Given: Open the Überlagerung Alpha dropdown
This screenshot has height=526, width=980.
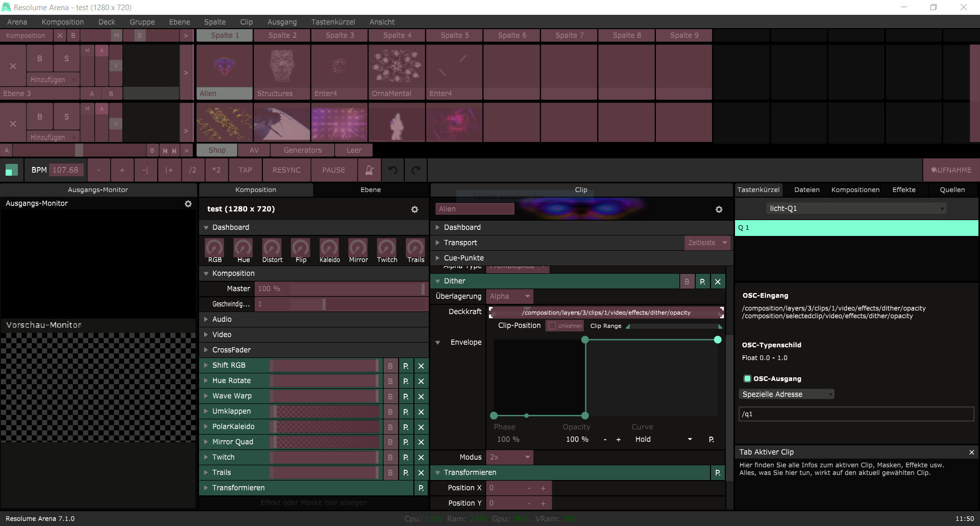Looking at the screenshot, I should click(510, 296).
